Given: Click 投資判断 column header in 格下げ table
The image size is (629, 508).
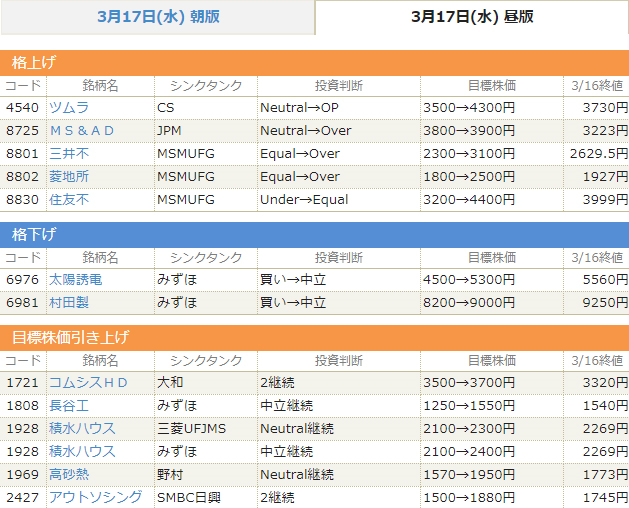Looking at the screenshot, I should [339, 258].
